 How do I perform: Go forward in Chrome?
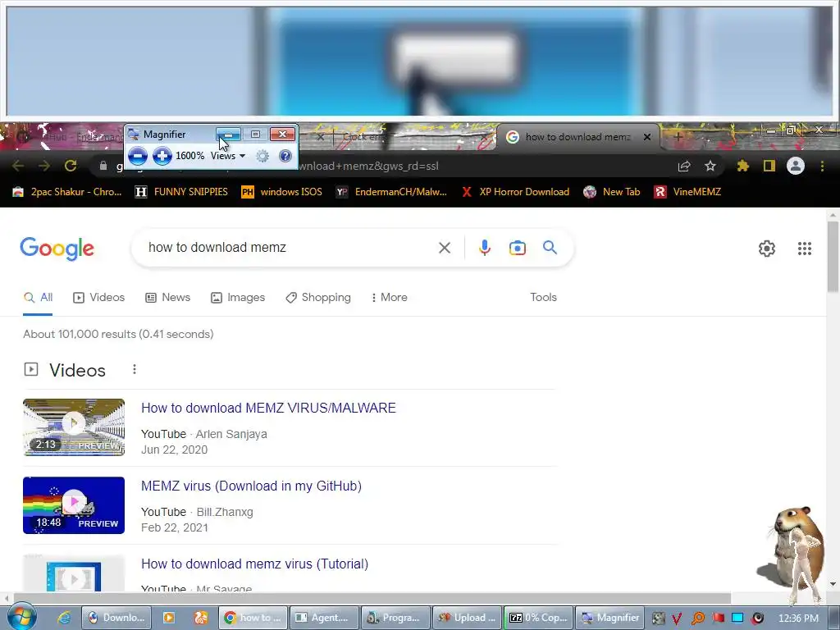point(44,166)
